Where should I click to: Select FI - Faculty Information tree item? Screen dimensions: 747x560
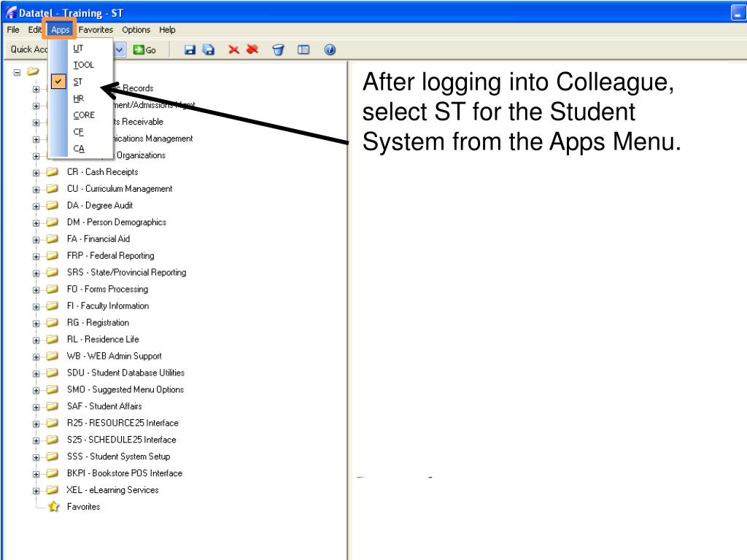pos(108,306)
